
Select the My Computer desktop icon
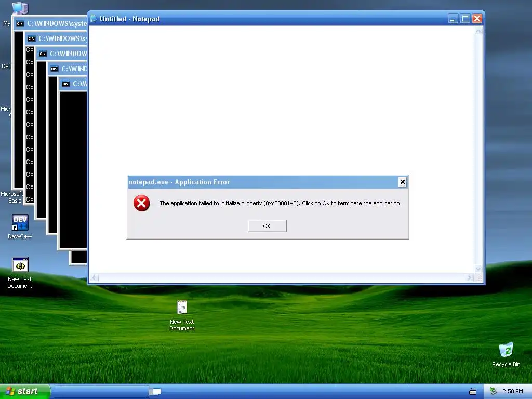[20, 8]
